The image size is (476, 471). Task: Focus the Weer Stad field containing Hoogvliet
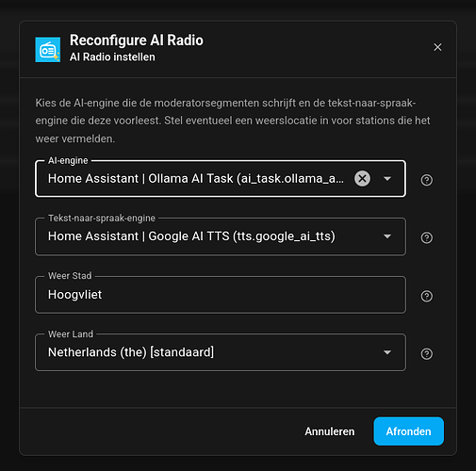pyautogui.click(x=221, y=295)
